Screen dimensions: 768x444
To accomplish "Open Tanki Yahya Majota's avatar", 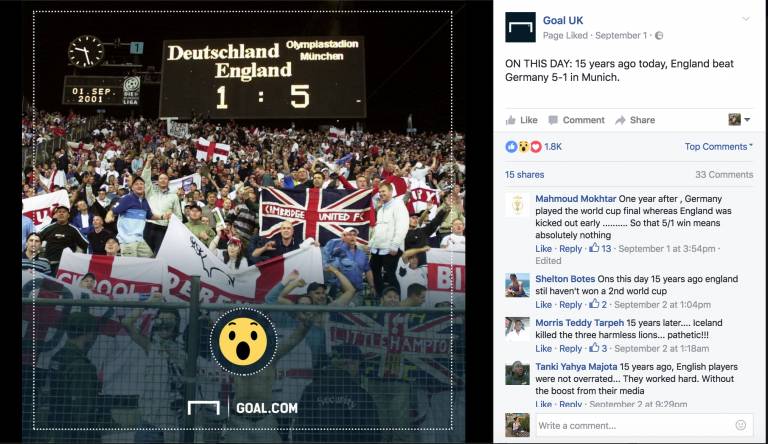I will 517,373.
